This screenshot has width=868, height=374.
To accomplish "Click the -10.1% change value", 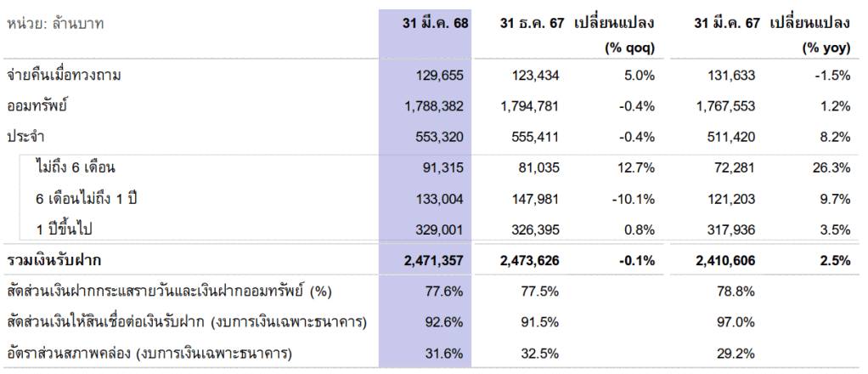I will click(632, 198).
